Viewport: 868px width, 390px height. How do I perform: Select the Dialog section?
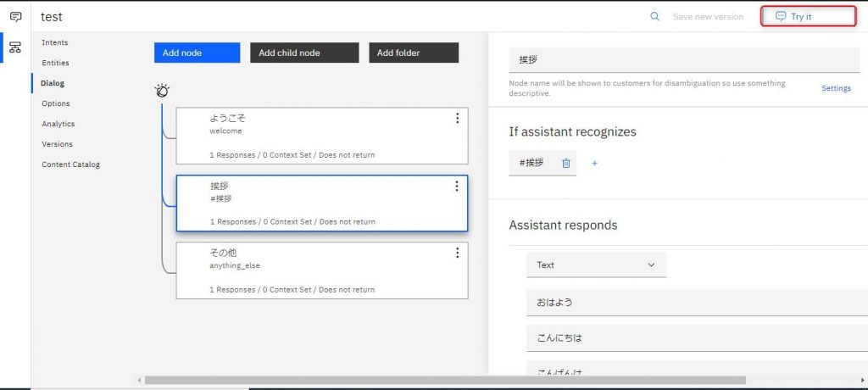click(x=53, y=83)
